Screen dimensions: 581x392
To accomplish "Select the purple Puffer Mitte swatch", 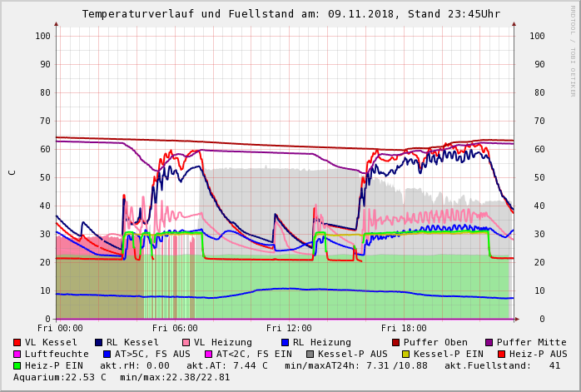I will point(489,343).
